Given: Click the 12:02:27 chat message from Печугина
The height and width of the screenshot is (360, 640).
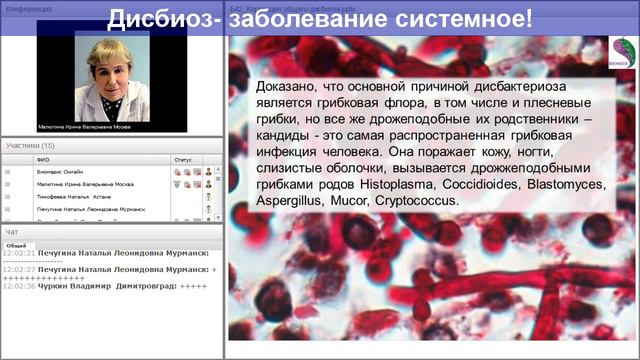Looking at the screenshot, I should [109, 273].
